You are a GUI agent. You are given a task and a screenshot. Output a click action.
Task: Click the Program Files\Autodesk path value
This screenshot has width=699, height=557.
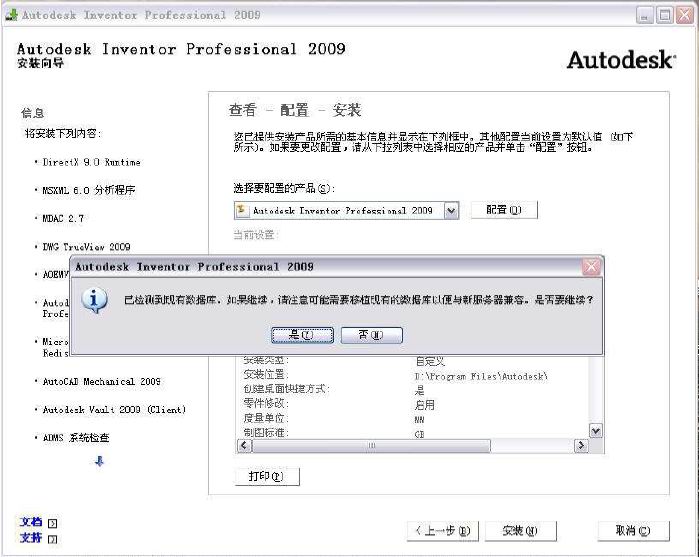(481, 376)
